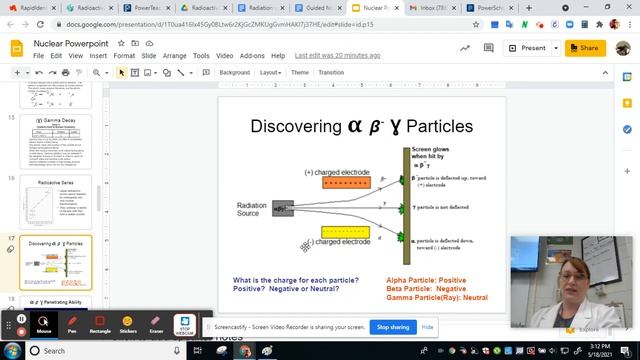The image size is (640, 360).
Task: Click the Transition button
Action: coord(331,72)
